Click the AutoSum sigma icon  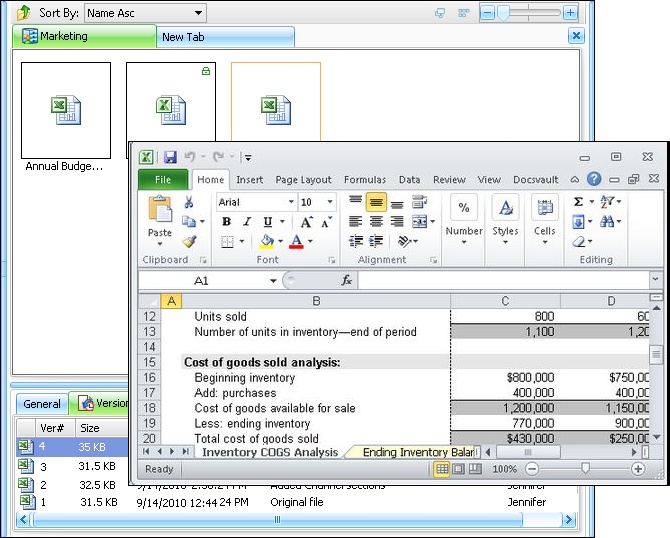point(579,202)
